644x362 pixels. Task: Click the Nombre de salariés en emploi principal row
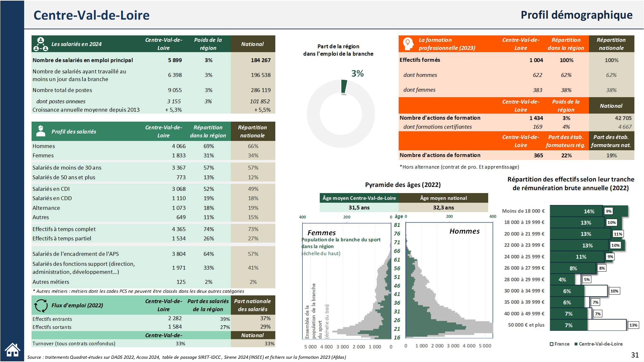point(83,60)
